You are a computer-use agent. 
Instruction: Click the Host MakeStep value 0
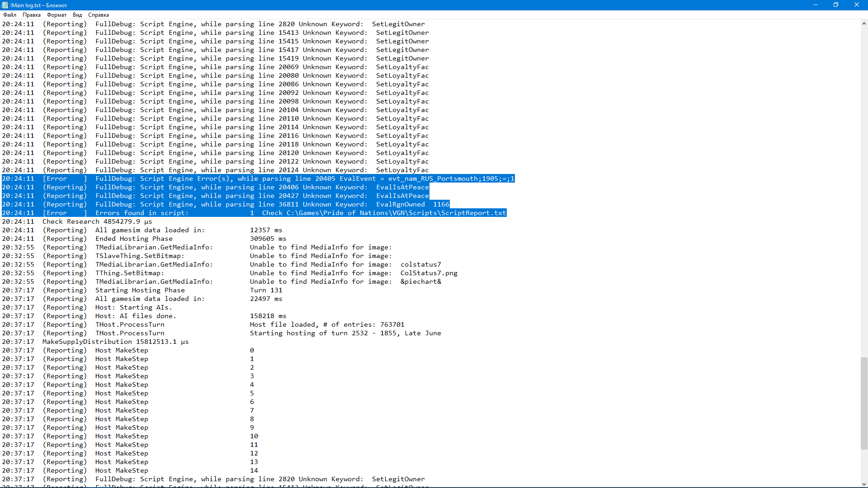252,350
